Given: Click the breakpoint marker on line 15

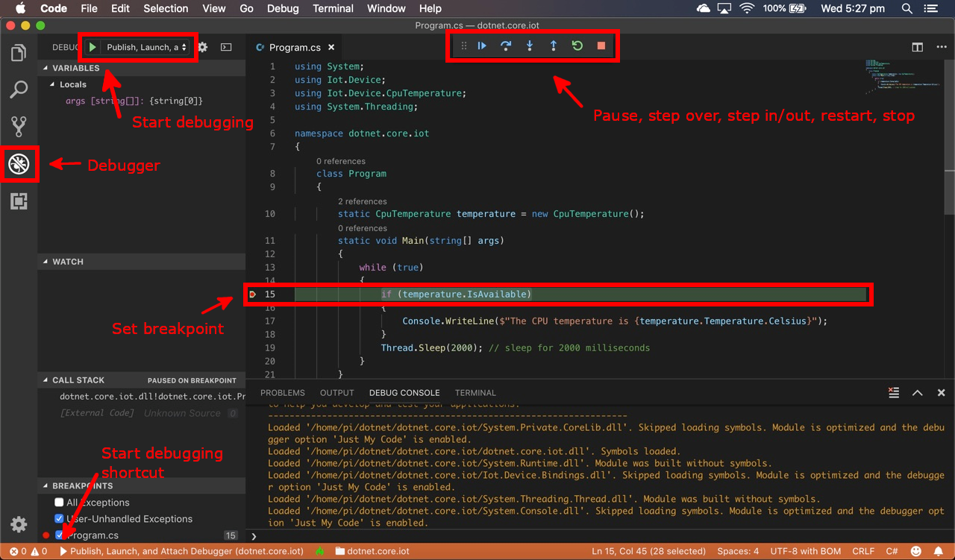Looking at the screenshot, I should (253, 295).
